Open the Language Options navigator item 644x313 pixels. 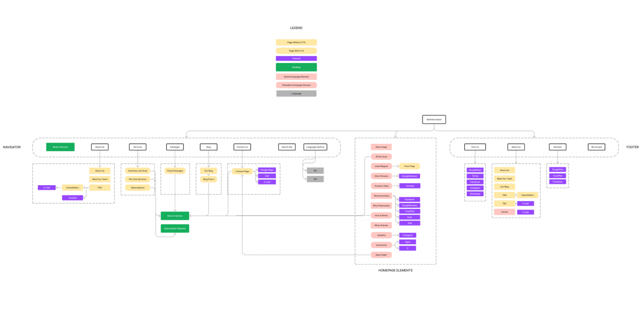(315, 147)
